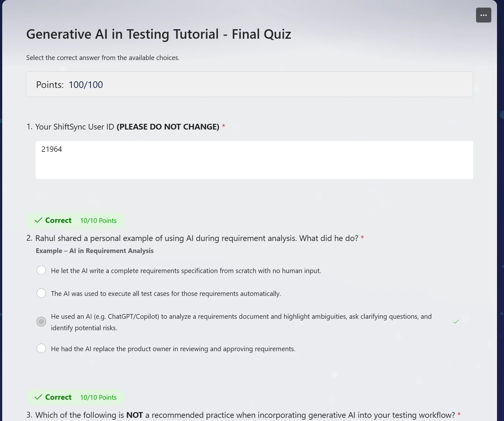The width and height of the screenshot is (504, 421).
Task: Open the three-dot more options menu
Action: click(x=483, y=15)
